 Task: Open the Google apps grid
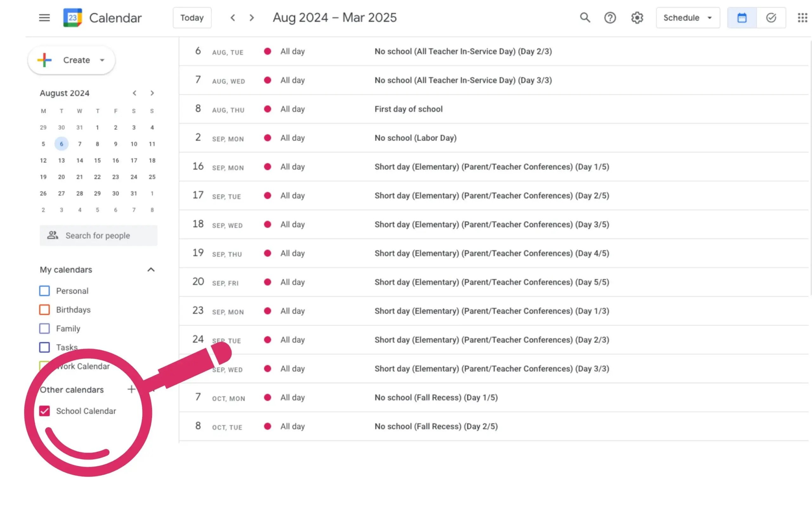click(x=802, y=17)
